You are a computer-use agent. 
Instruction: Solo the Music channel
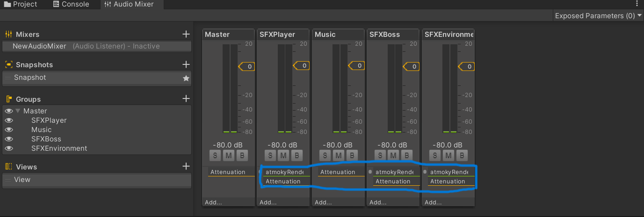325,155
